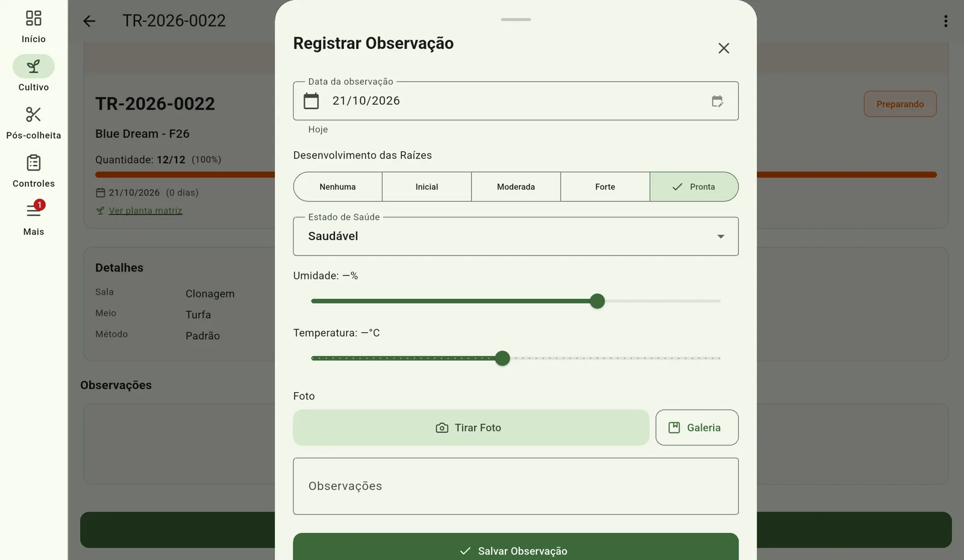The image size is (964, 560).
Task: Open the Estado de Saúde dropdown
Action: [x=516, y=236]
